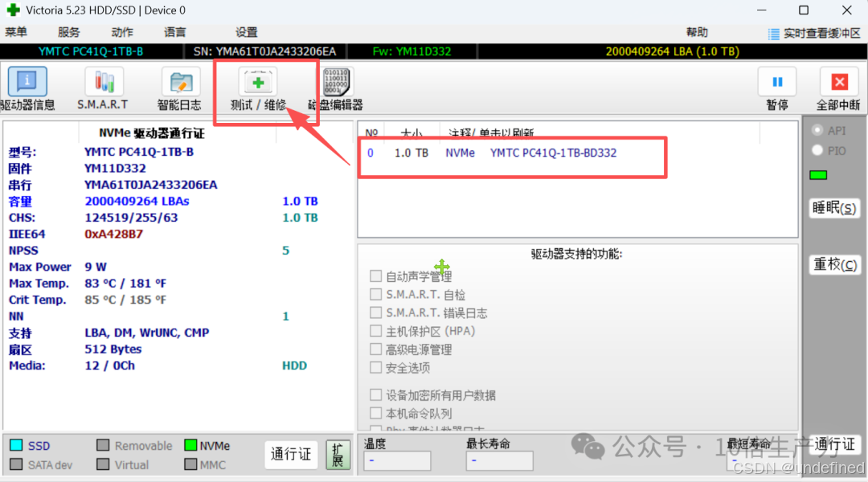Open the 服务 menu

click(x=68, y=32)
